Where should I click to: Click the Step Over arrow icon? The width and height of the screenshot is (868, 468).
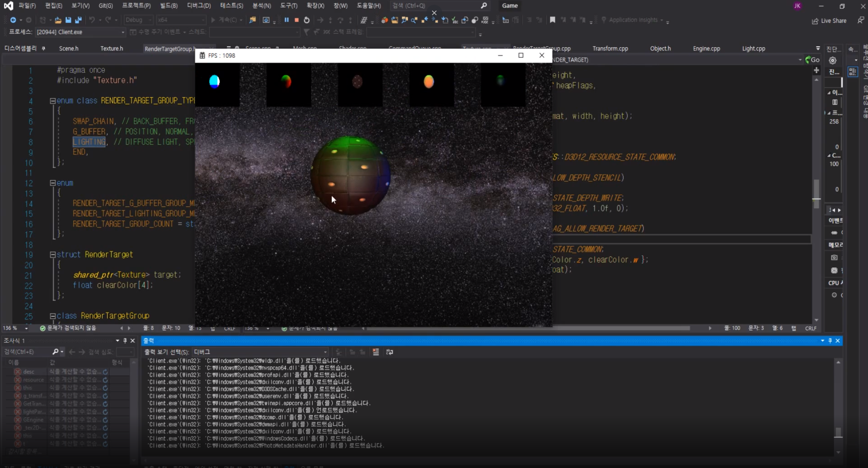[x=340, y=20]
